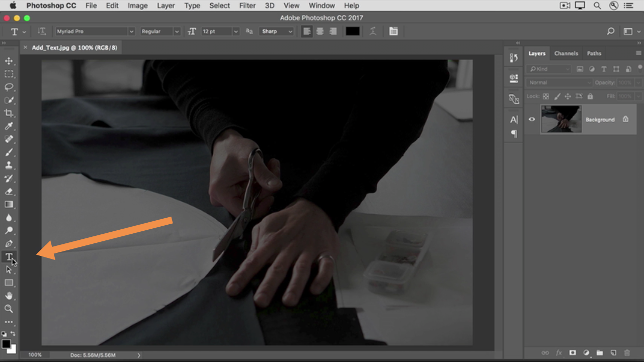Toggle right text alignment
The image size is (644, 362).
333,31
